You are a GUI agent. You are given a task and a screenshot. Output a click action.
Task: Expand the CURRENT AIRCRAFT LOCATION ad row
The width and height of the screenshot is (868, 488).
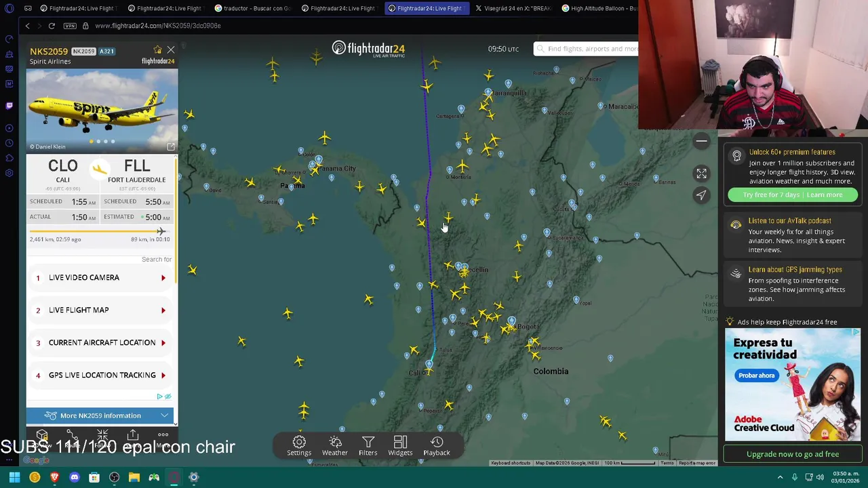(100, 342)
